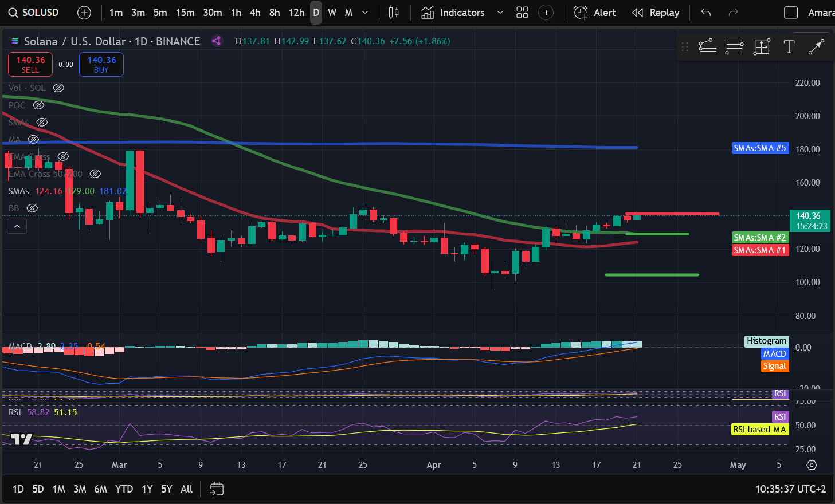Open the layout grid selector
The height and width of the screenshot is (504, 835).
pyautogui.click(x=522, y=13)
